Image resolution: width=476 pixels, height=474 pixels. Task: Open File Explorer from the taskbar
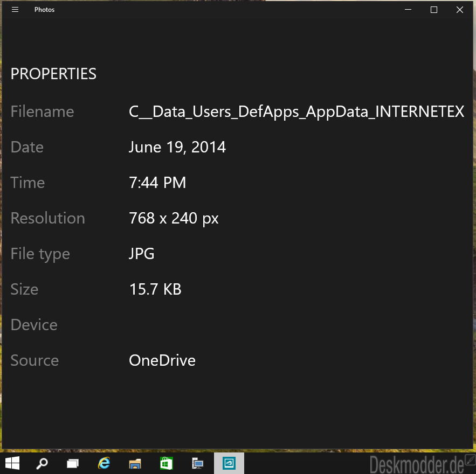coord(135,464)
